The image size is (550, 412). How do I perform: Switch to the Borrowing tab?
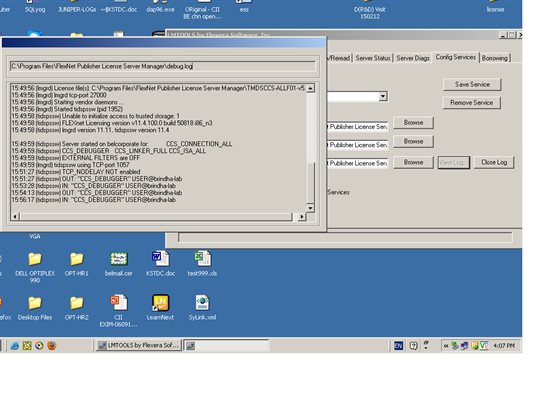click(495, 58)
